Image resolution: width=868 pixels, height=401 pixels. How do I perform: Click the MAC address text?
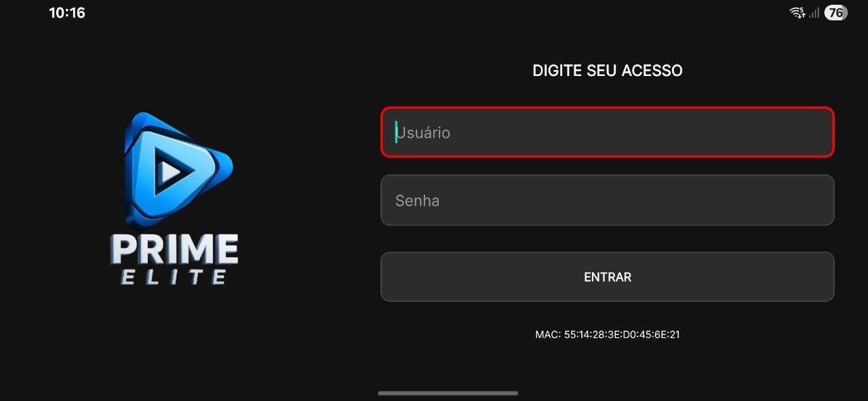click(x=607, y=334)
